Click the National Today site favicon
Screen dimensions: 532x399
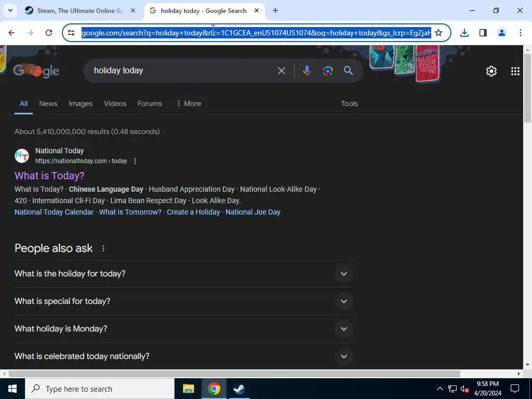(x=22, y=156)
